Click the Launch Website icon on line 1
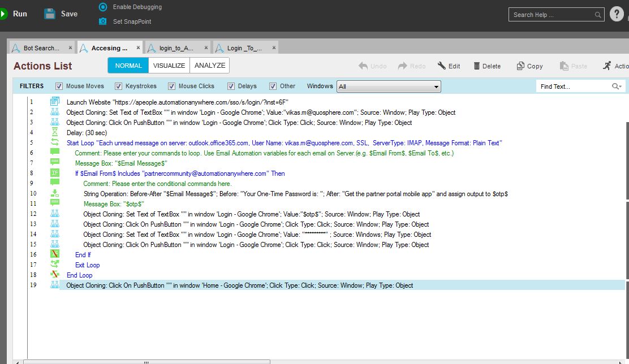This screenshot has height=364, width=629. 55,102
